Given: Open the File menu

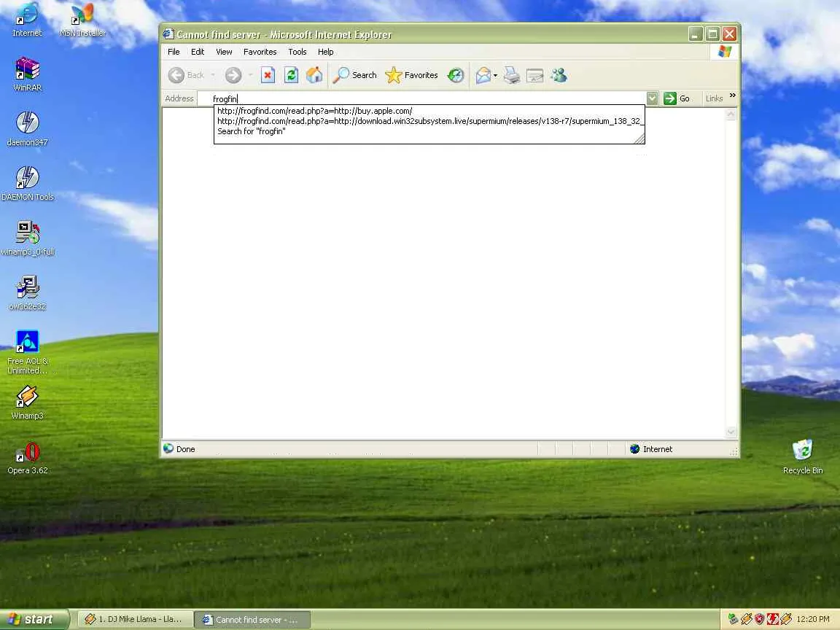Looking at the screenshot, I should pos(174,52).
